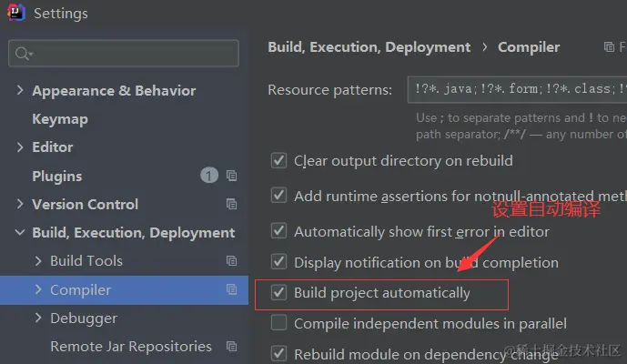627x364 pixels.
Task: Enable Compile independent modules in parallel
Action: coord(279,323)
